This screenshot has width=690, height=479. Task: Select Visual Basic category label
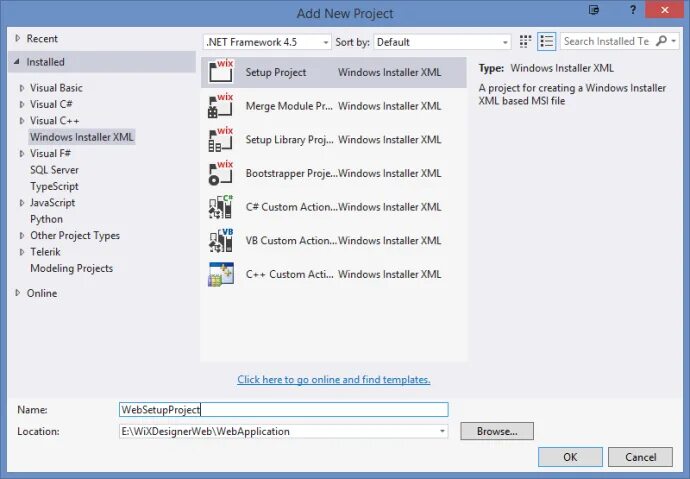point(56,88)
